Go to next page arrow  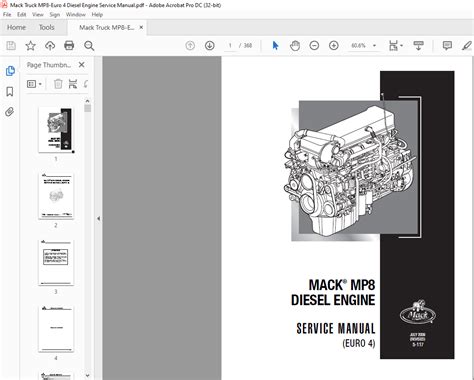point(209,45)
